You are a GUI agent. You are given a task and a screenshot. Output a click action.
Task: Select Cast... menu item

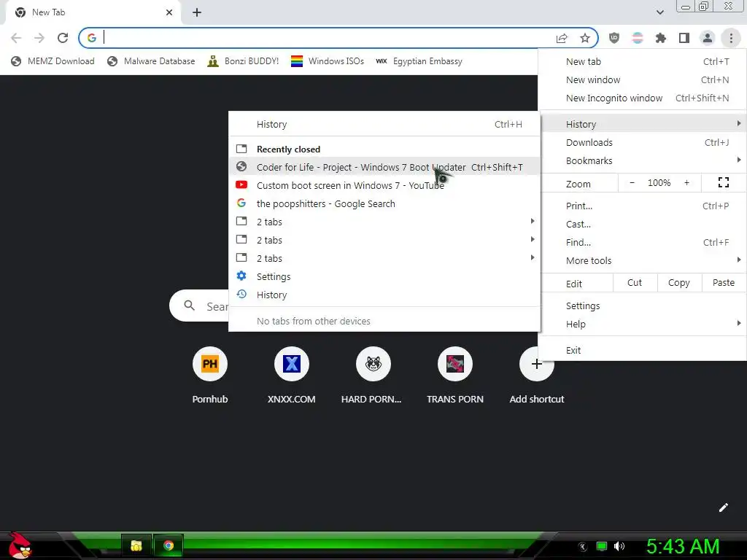click(x=642, y=224)
